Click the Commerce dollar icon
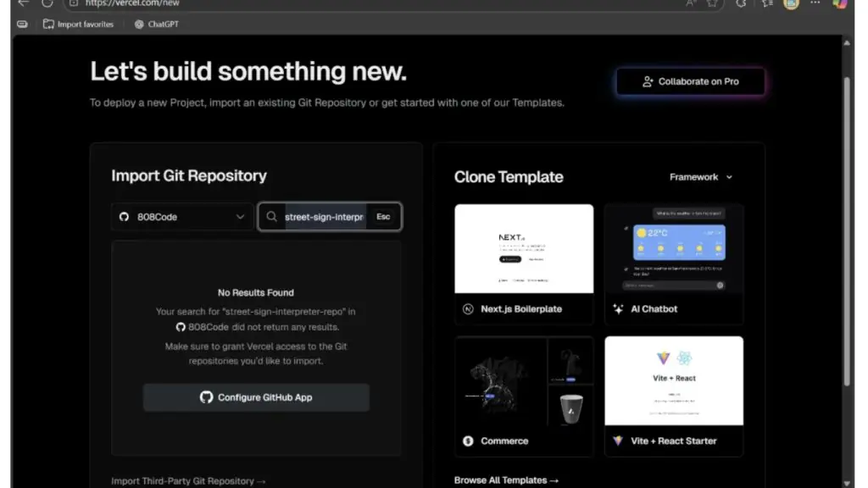 tap(468, 441)
